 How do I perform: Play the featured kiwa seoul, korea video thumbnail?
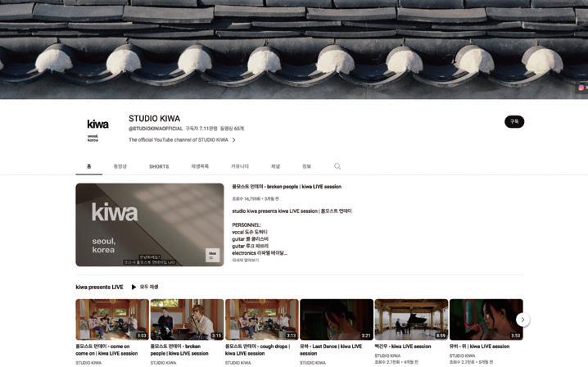150,224
